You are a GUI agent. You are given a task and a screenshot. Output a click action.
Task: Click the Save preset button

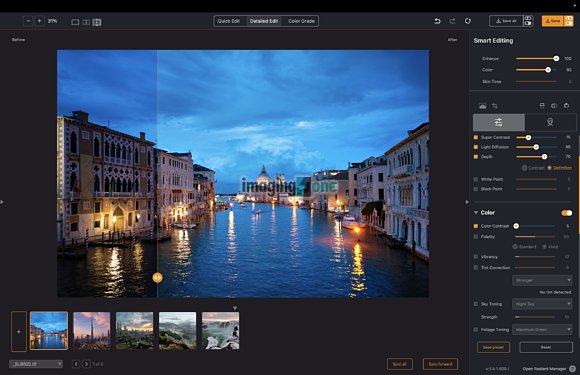point(493,347)
